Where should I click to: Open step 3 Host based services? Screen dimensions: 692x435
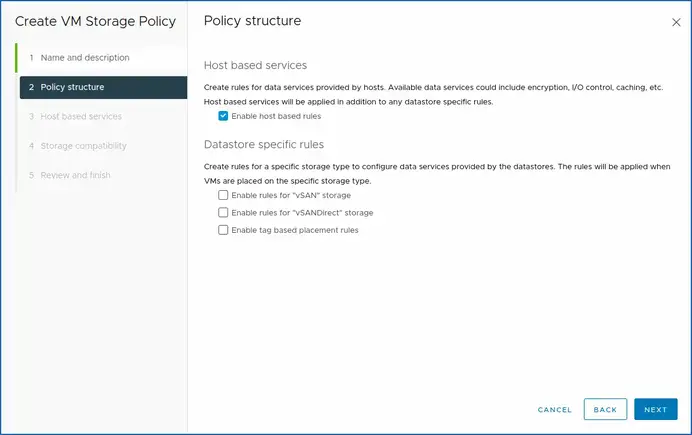click(x=81, y=116)
